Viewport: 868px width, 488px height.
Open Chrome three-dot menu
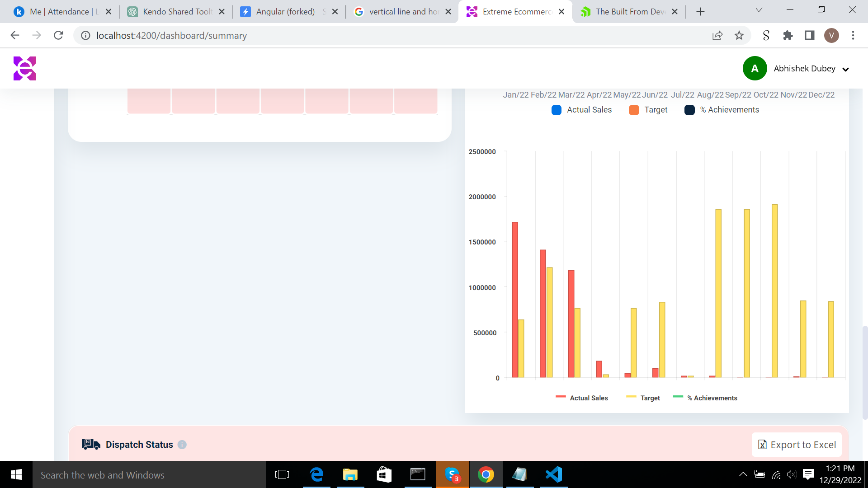(x=853, y=35)
